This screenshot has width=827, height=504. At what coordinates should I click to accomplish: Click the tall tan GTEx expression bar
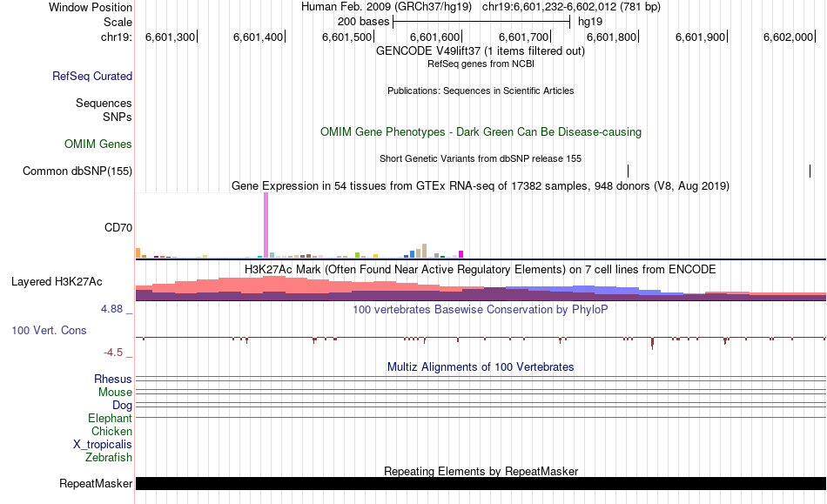pyautogui.click(x=425, y=251)
